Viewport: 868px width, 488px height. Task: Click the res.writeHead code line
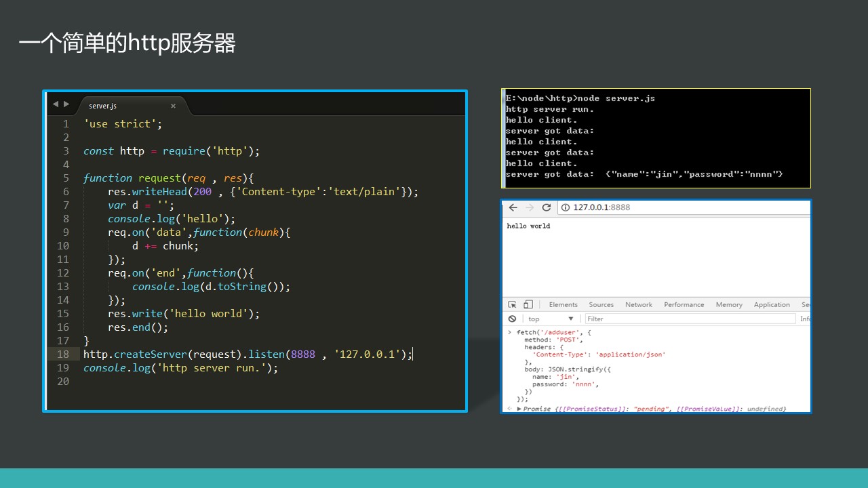coord(263,192)
